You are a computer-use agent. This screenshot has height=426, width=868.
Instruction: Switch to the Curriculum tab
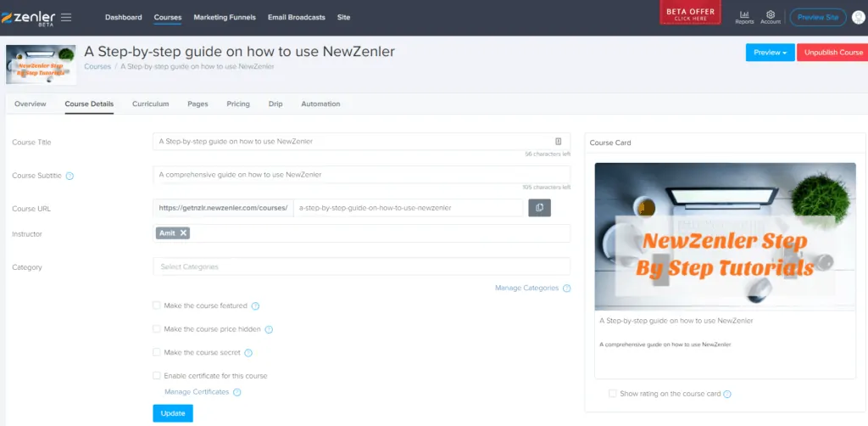tap(150, 104)
